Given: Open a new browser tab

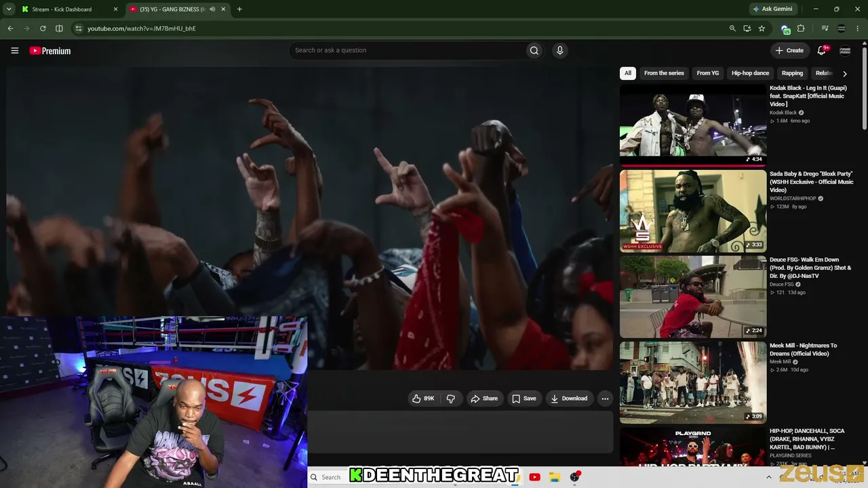Looking at the screenshot, I should [x=239, y=9].
